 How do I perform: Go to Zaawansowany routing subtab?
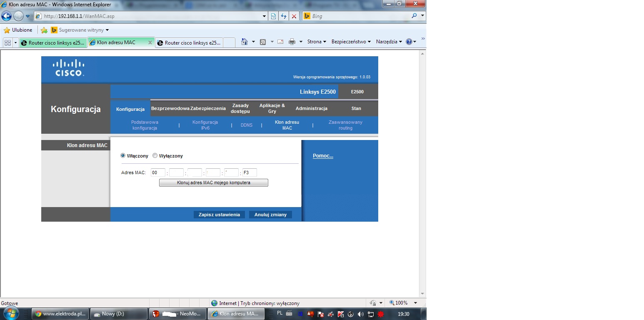[345, 125]
